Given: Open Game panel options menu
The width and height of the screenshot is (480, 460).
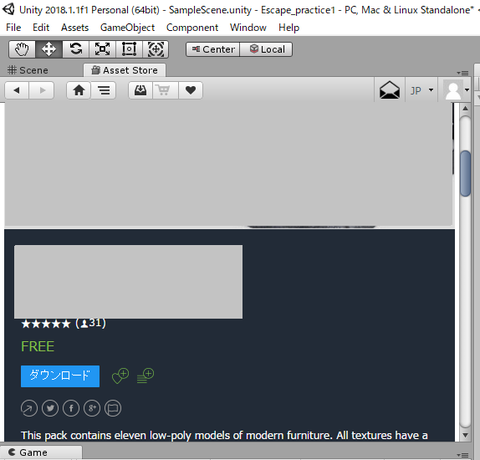Looking at the screenshot, I should pos(463,455).
